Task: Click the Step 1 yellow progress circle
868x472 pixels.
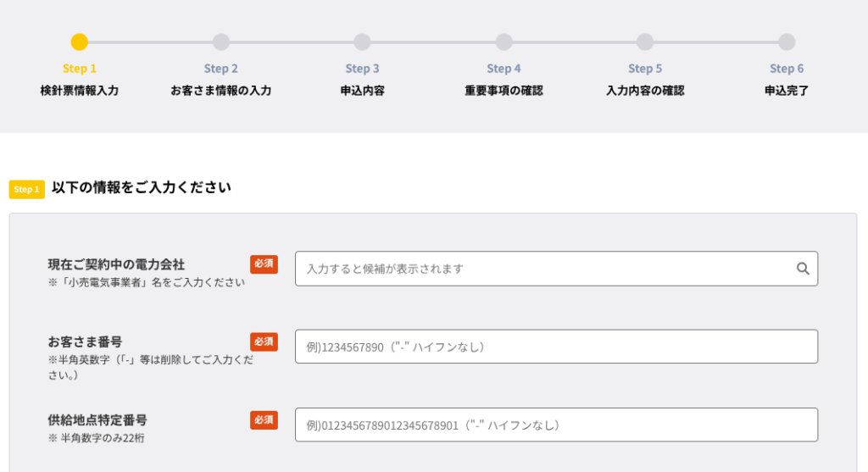Action: (80, 42)
